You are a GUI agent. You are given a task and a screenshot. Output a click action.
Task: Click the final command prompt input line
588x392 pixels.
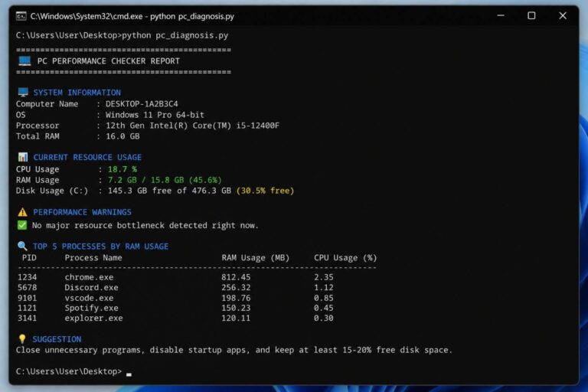[x=73, y=371]
